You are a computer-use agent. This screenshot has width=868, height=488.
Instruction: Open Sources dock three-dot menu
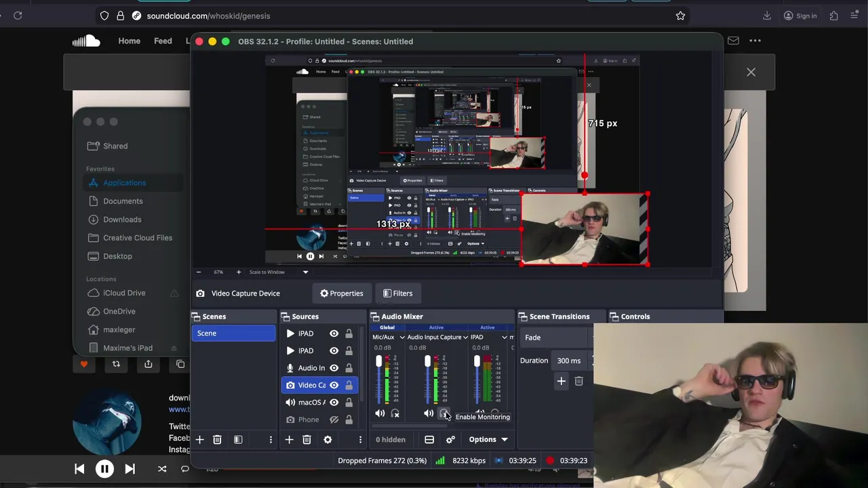[360, 440]
